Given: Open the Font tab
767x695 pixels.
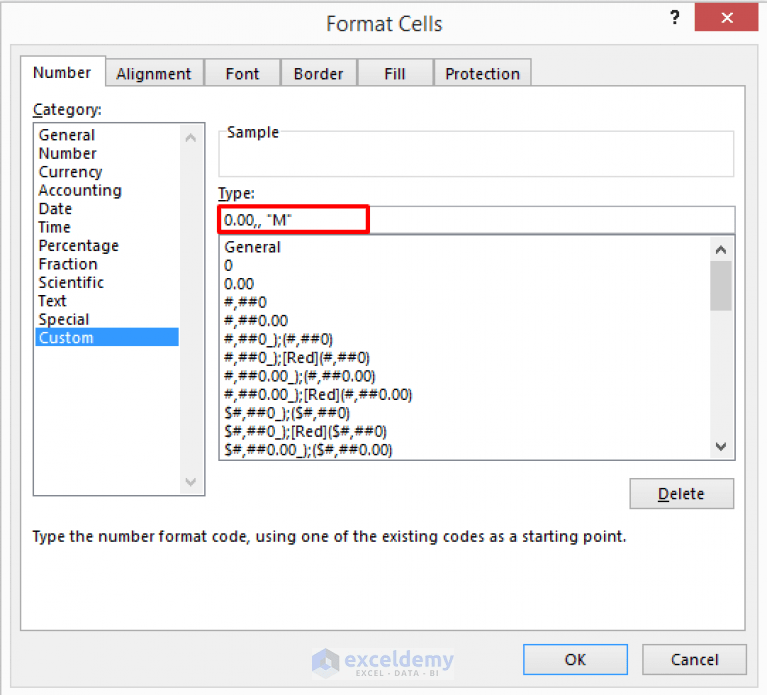Looking at the screenshot, I should coord(242,73).
